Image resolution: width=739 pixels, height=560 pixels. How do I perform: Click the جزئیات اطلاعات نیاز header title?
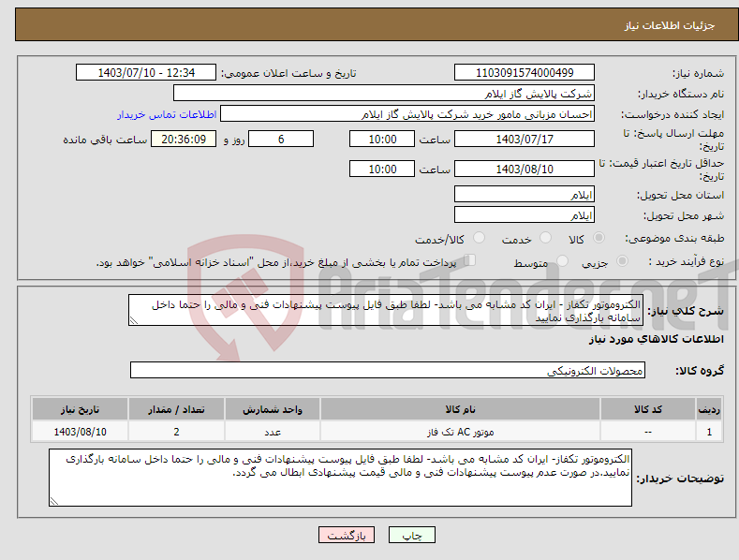[670, 25]
